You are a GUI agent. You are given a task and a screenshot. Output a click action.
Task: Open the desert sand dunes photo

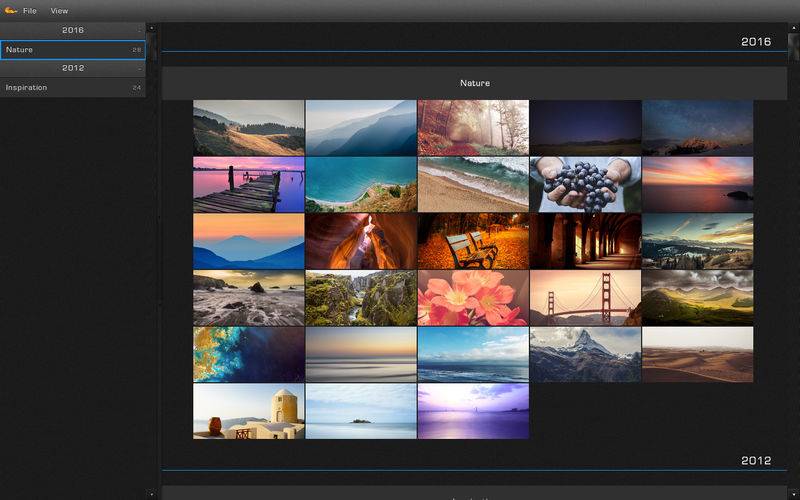[x=697, y=354]
